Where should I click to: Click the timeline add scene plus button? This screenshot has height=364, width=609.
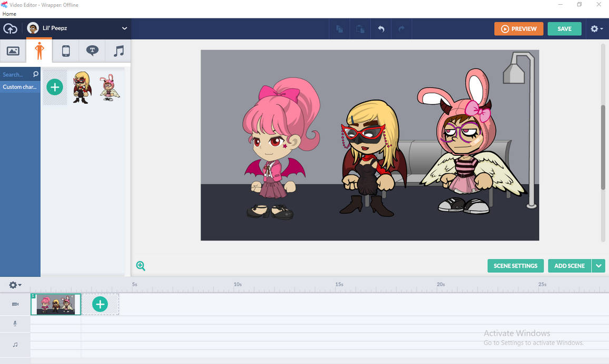[x=100, y=304]
